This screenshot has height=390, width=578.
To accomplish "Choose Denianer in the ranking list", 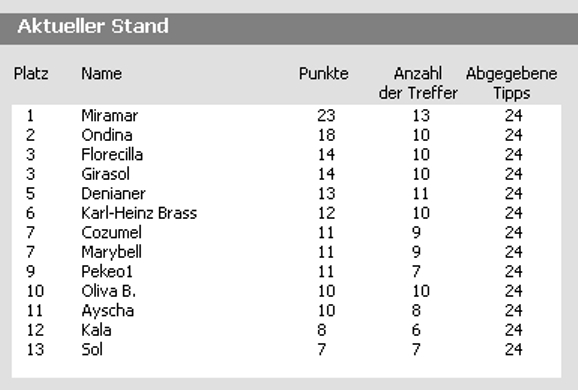I will tap(114, 194).
